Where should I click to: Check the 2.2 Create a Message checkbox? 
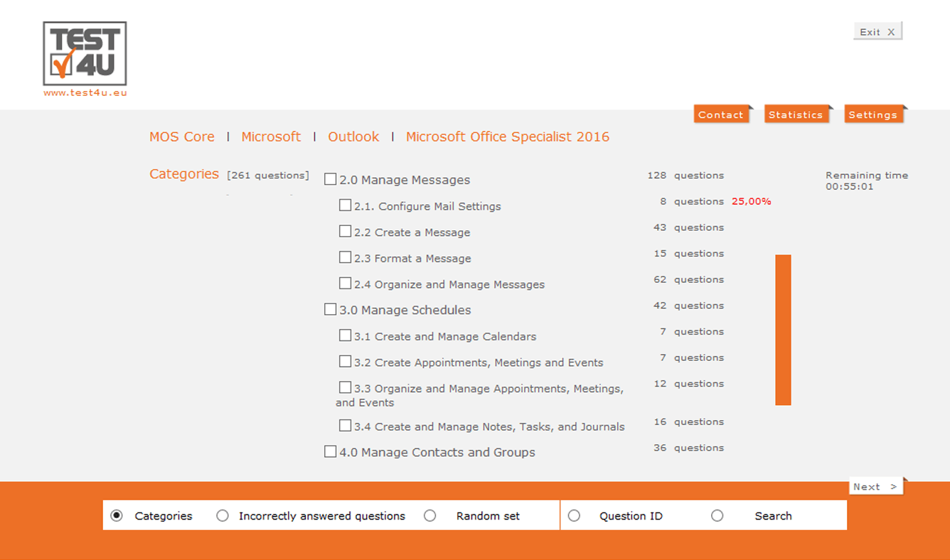tap(345, 232)
